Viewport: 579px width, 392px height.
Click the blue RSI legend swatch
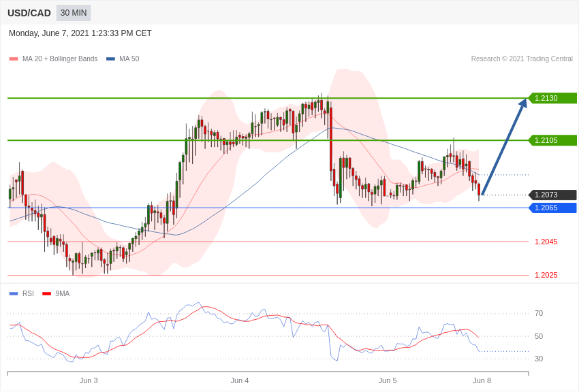(x=14, y=293)
